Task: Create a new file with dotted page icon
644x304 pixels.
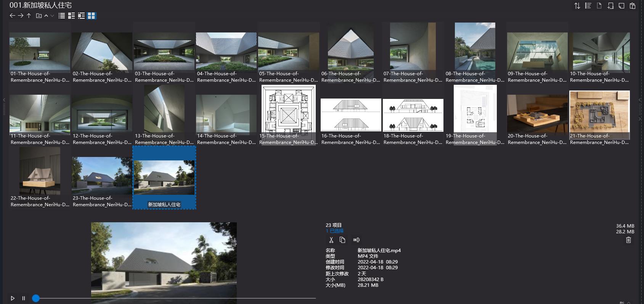Action: (599, 6)
